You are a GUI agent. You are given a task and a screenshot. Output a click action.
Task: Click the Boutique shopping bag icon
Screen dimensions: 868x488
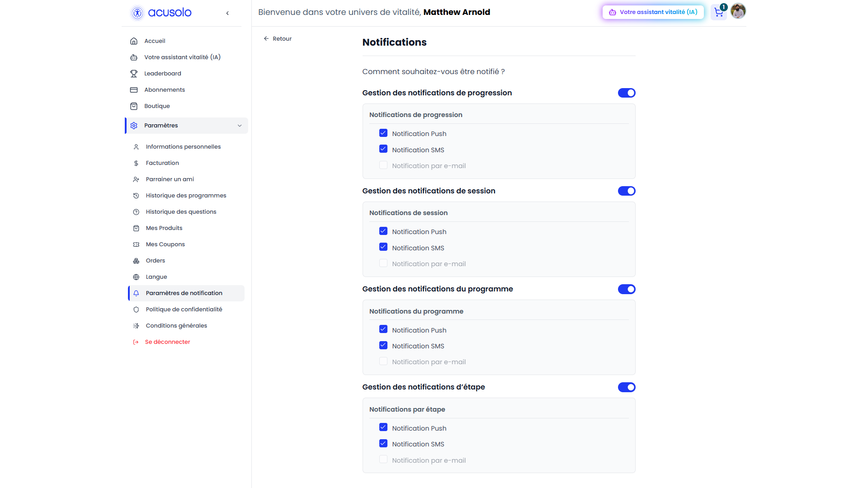click(x=134, y=106)
